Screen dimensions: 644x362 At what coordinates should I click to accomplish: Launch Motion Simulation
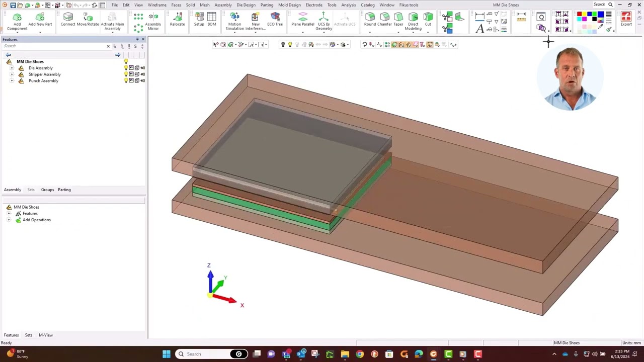[234, 22]
